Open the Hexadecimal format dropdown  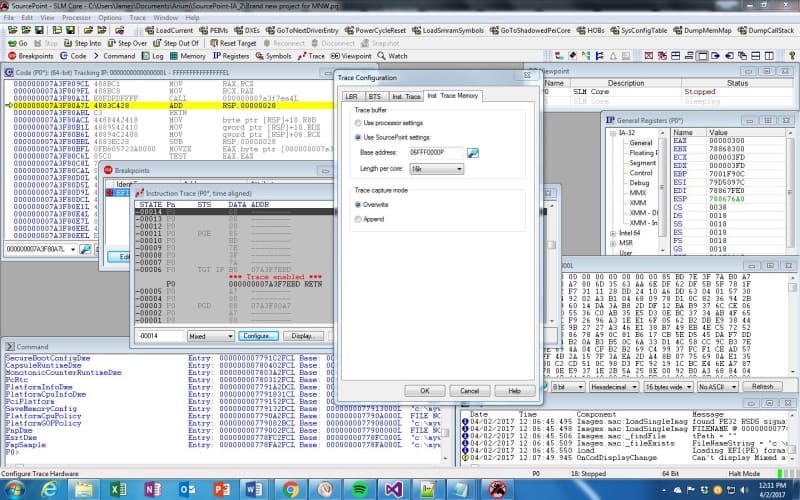click(614, 387)
